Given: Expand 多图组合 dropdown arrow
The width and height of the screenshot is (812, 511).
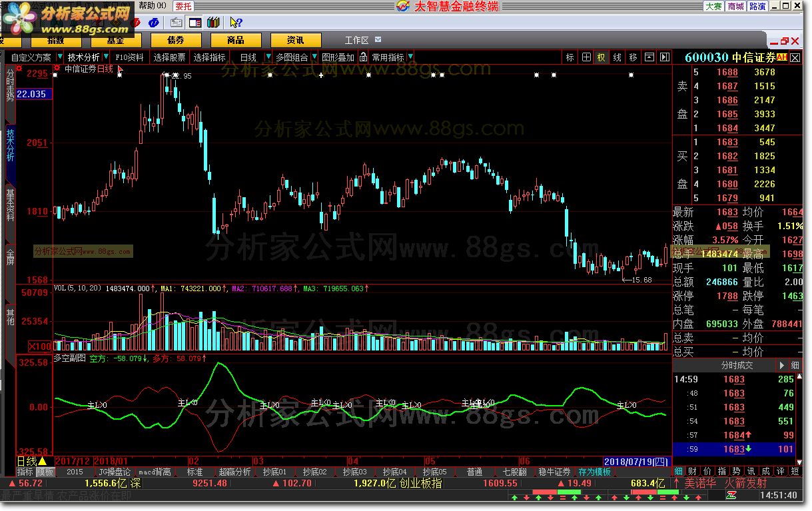Looking at the screenshot, I should click(x=314, y=57).
